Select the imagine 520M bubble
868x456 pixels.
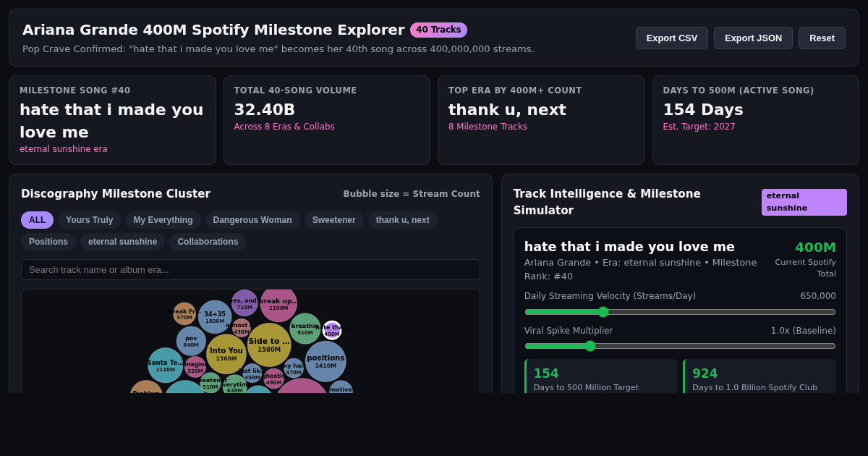(195, 367)
